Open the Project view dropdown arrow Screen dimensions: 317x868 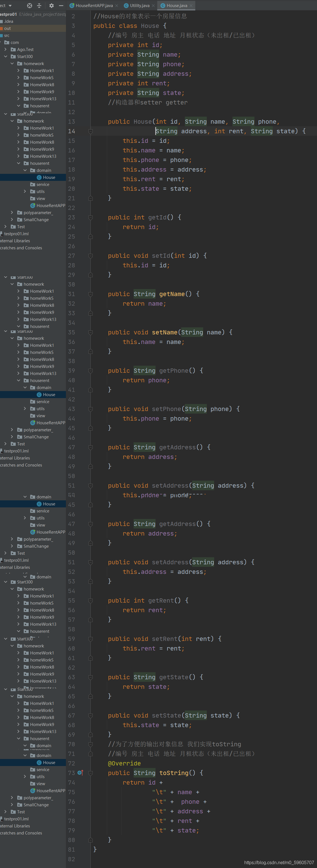tap(10, 5)
